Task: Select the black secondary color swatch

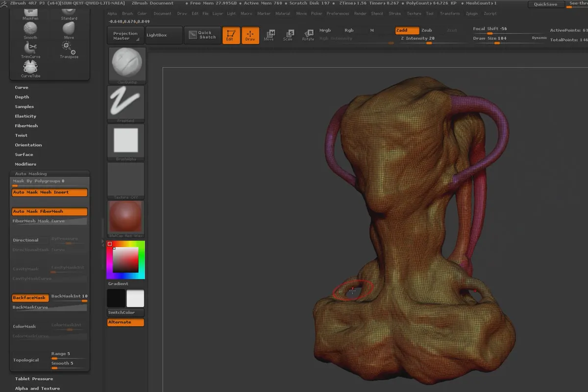Action: [116, 298]
